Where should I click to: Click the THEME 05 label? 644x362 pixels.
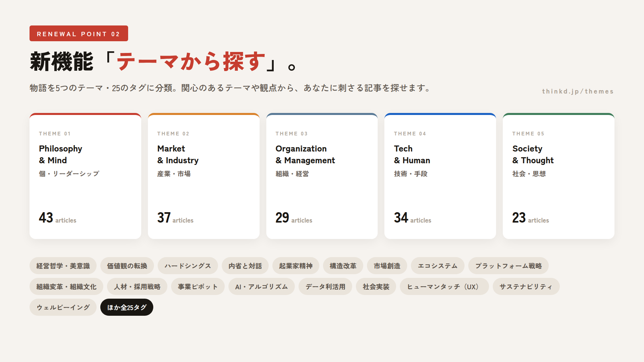(529, 134)
